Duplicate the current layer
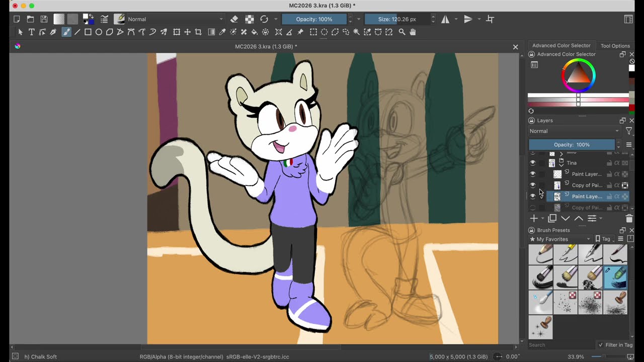 (x=552, y=218)
